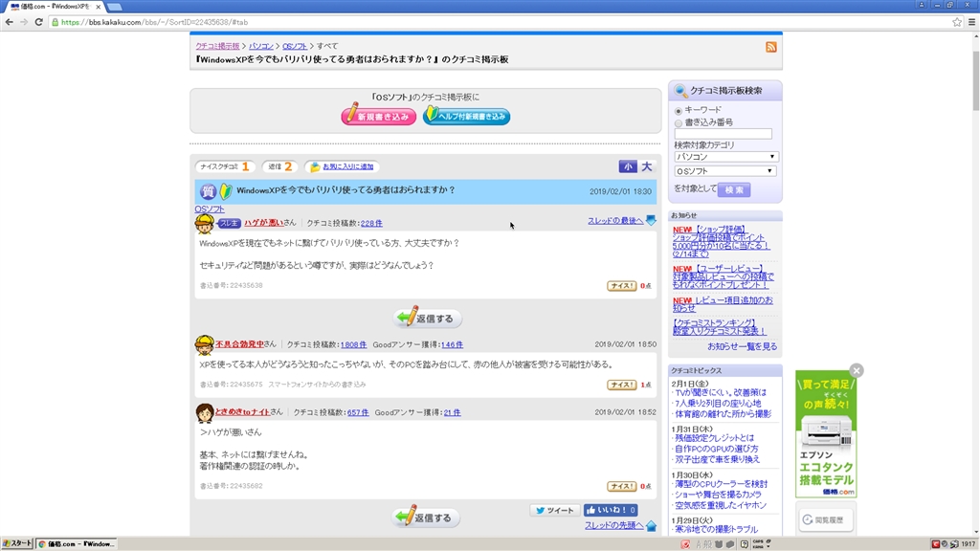Image resolution: width=980 pixels, height=551 pixels.
Task: Click the 検索 search button
Action: pos(734,189)
